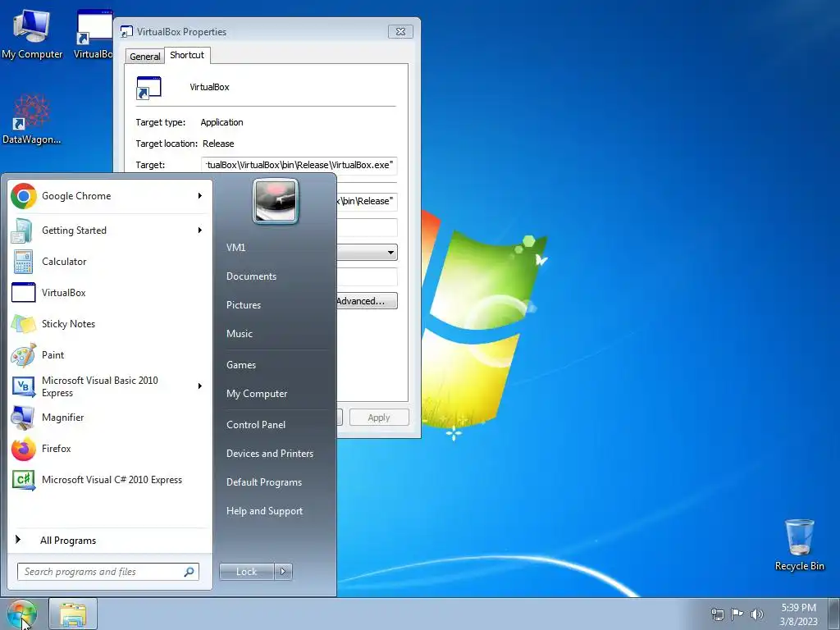Expand Google Chrome jump list arrow

pyautogui.click(x=200, y=196)
